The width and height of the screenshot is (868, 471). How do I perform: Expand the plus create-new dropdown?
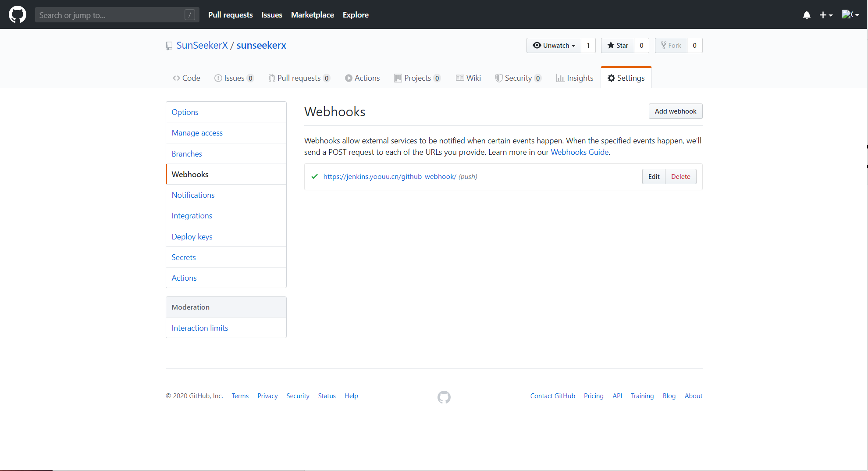coord(825,15)
